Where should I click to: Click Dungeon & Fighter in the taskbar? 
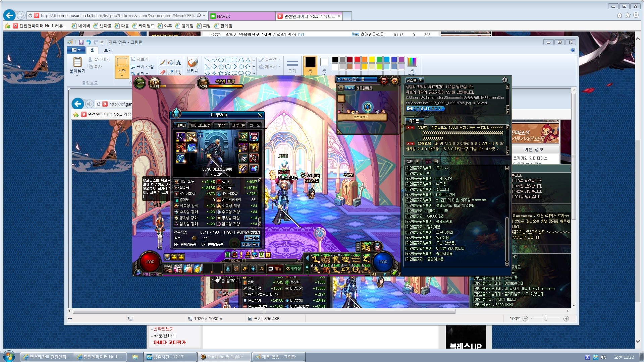coord(225,357)
